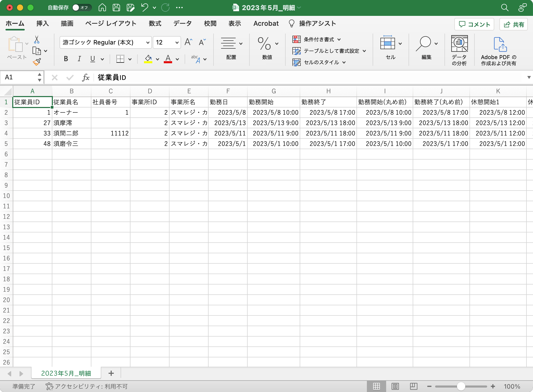Image resolution: width=533 pixels, height=392 pixels.
Task: Switch to the データ ribbon tab
Action: (182, 23)
